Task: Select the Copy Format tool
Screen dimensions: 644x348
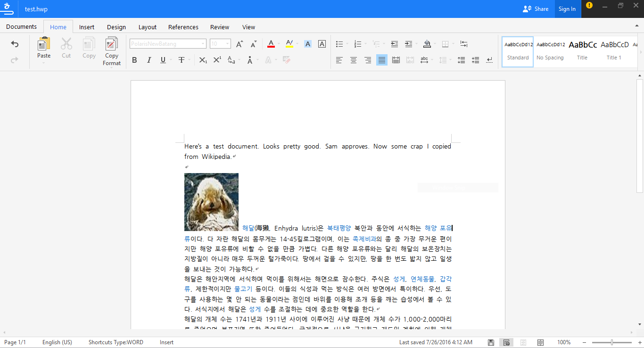Action: (x=112, y=44)
